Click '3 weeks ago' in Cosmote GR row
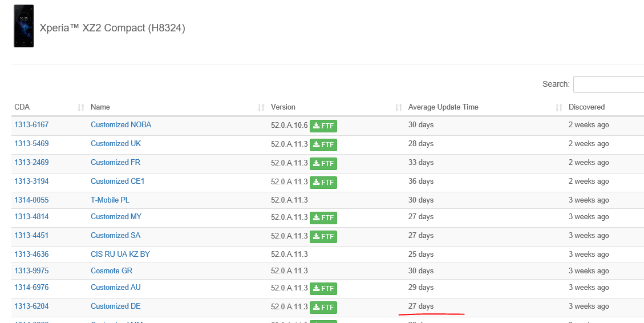The image size is (644, 323). (589, 271)
